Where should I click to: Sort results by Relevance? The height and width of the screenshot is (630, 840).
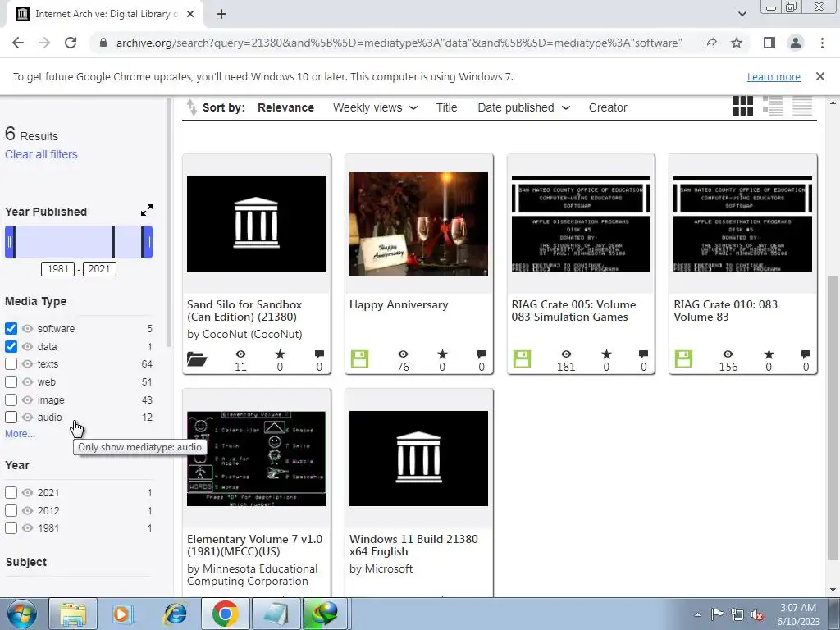coord(285,107)
